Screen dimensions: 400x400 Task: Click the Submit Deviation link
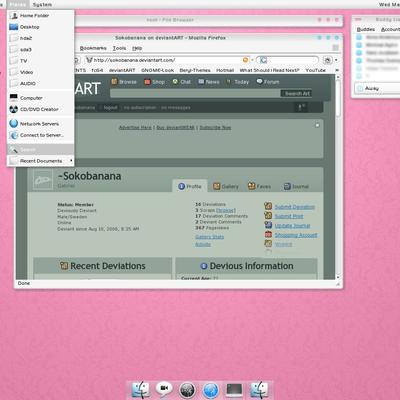pos(295,207)
